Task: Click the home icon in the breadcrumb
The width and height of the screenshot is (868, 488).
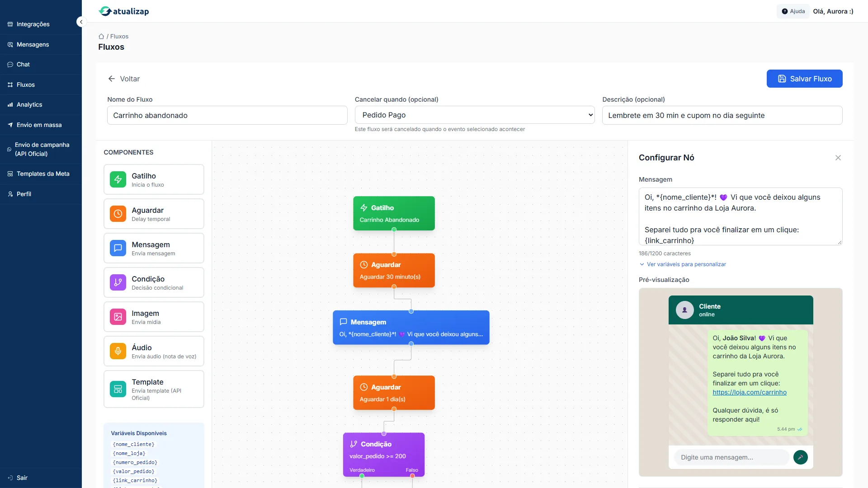Action: (101, 37)
